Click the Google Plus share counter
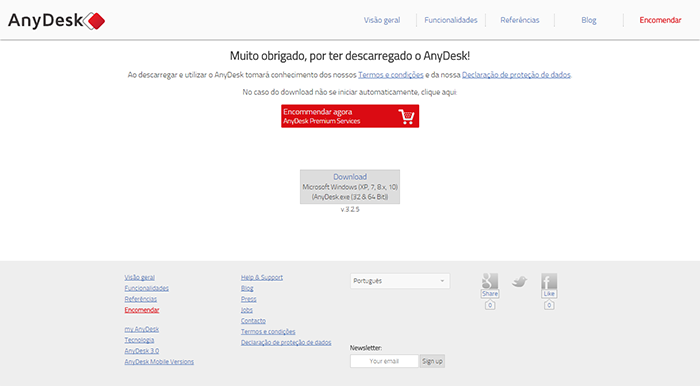The height and width of the screenshot is (386, 700). pyautogui.click(x=490, y=305)
